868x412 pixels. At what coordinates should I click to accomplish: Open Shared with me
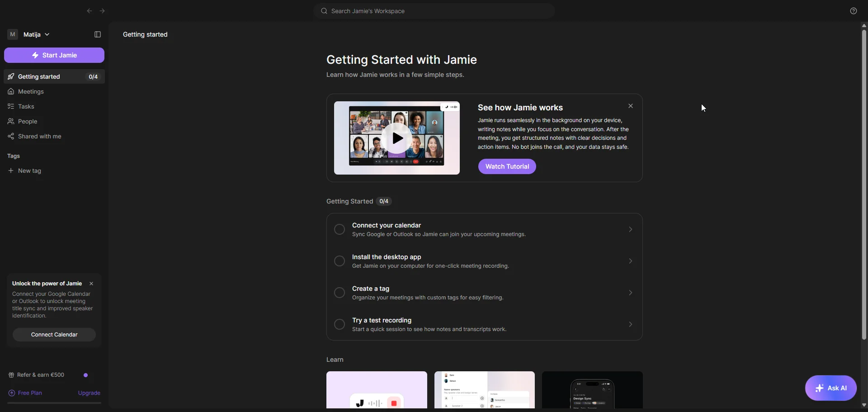pos(54,137)
